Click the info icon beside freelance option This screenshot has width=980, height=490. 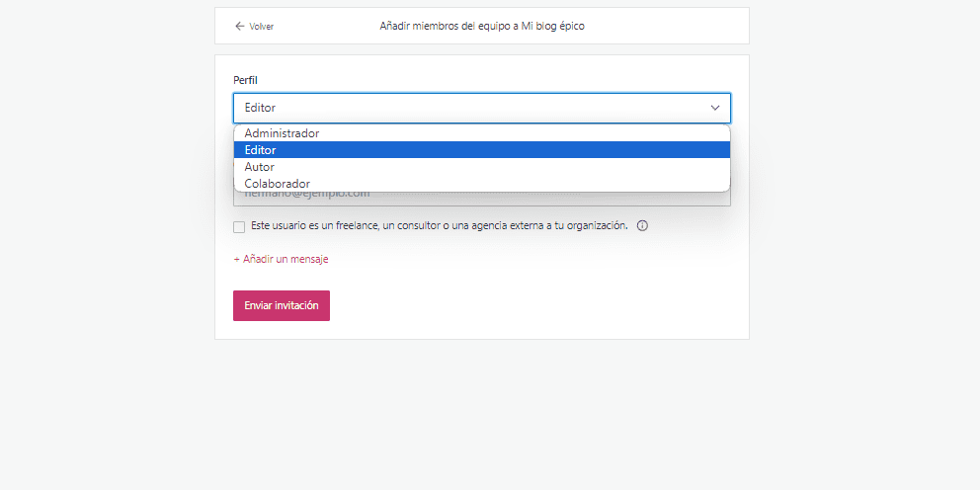[642, 226]
